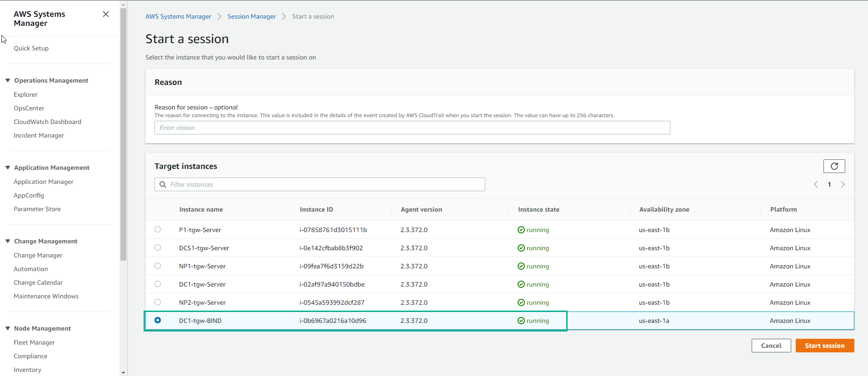Open AppConfig page
The width and height of the screenshot is (868, 376).
29,195
